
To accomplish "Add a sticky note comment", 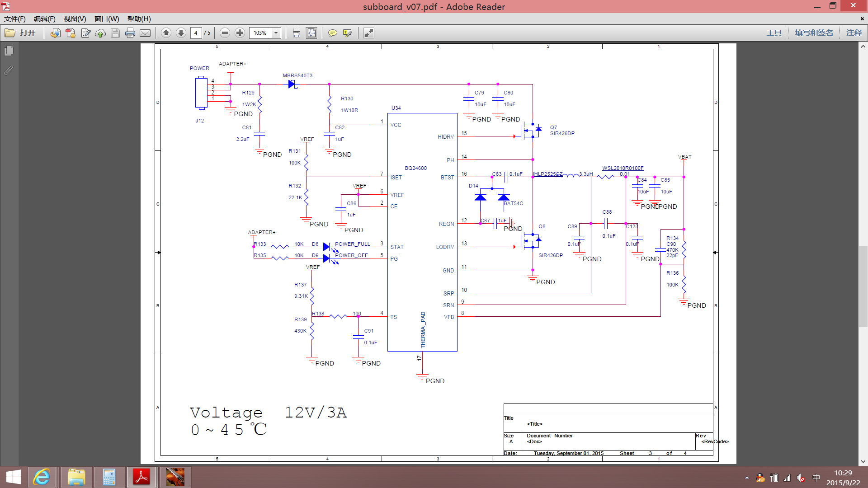I will [x=332, y=33].
